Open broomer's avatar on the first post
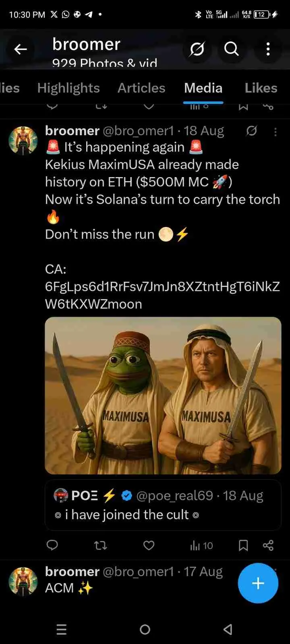 [x=23, y=140]
